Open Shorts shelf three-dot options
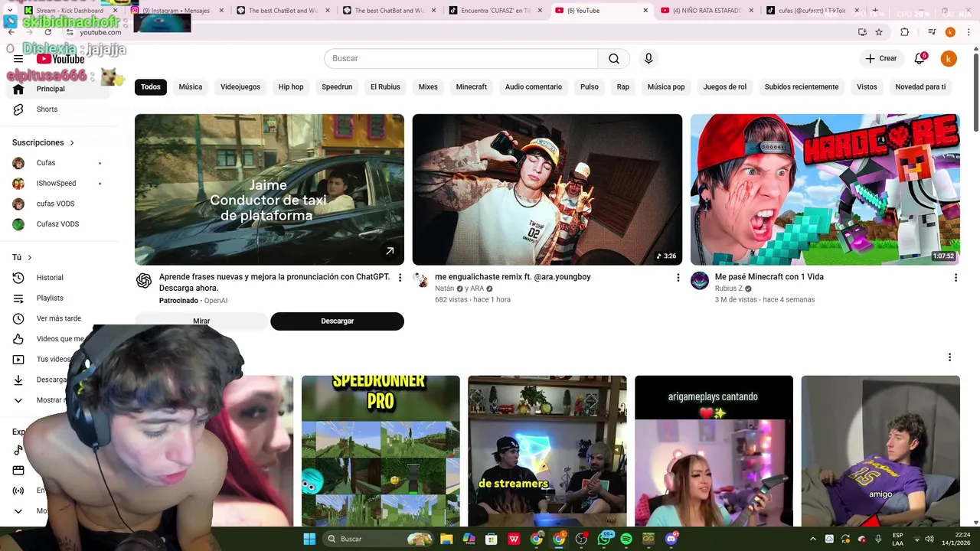Viewport: 980px width, 551px height. point(949,357)
